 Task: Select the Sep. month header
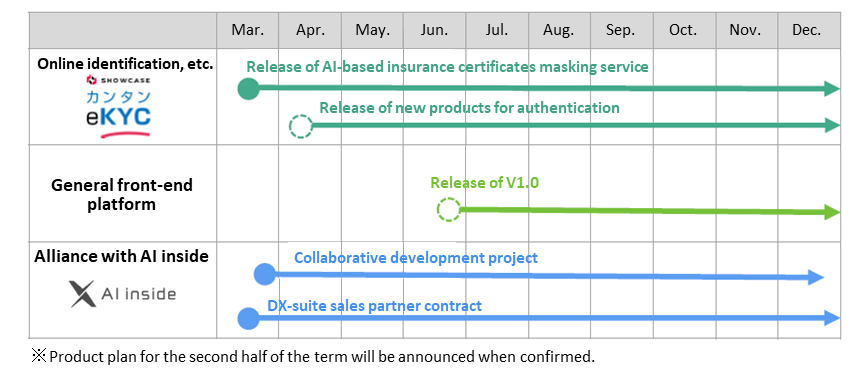(621, 30)
